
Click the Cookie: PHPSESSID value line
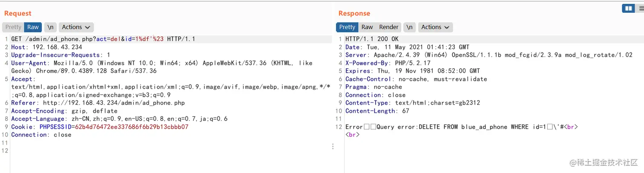click(x=100, y=127)
